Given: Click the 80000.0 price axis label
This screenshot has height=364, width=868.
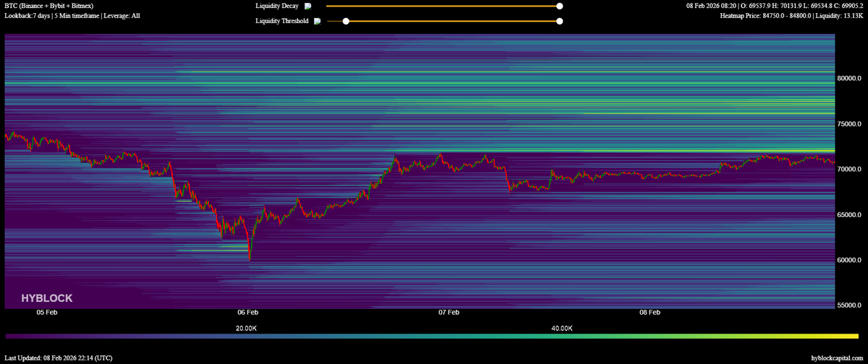Looking at the screenshot, I should click(848, 78).
